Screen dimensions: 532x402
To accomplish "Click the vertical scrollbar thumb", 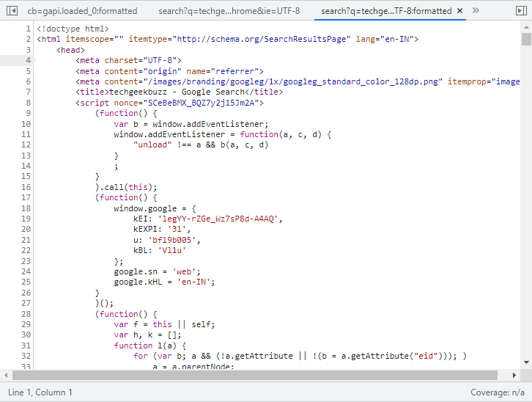I will 526,40.
